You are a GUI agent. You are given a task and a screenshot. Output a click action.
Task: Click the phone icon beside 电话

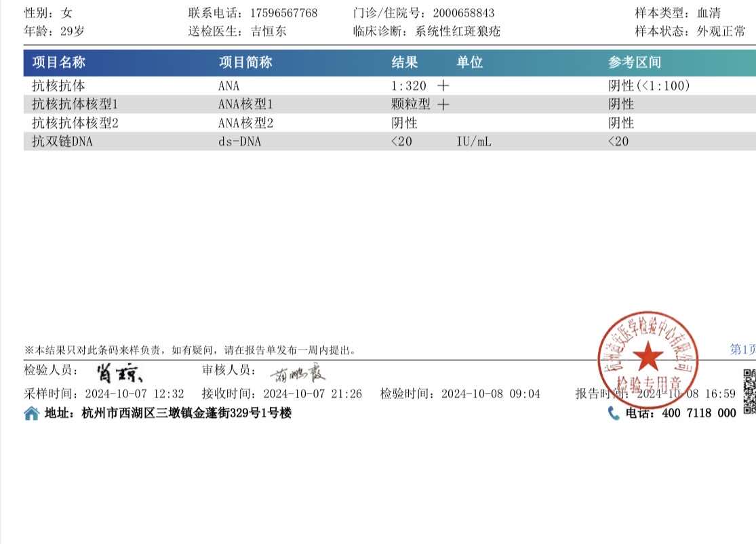[614, 413]
